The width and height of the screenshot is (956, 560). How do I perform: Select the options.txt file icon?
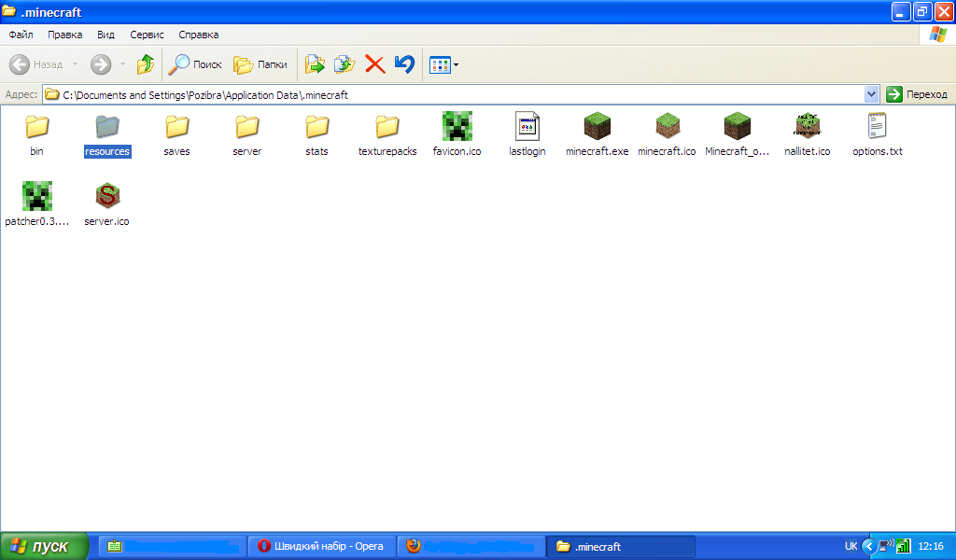click(x=878, y=126)
